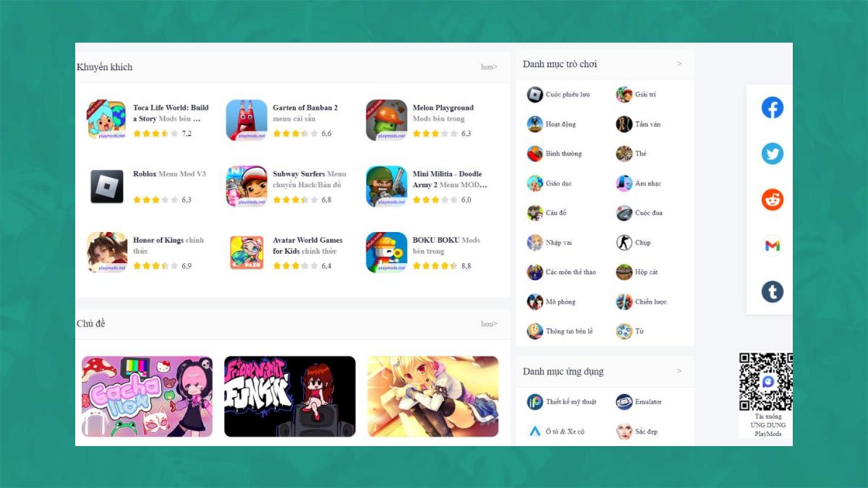
Task: Select the Chiến lược strategy category
Action: 624,301
